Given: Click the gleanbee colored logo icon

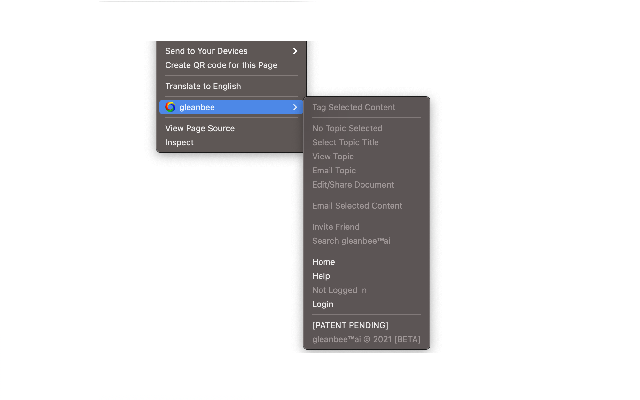Looking at the screenshot, I should click(171, 107).
